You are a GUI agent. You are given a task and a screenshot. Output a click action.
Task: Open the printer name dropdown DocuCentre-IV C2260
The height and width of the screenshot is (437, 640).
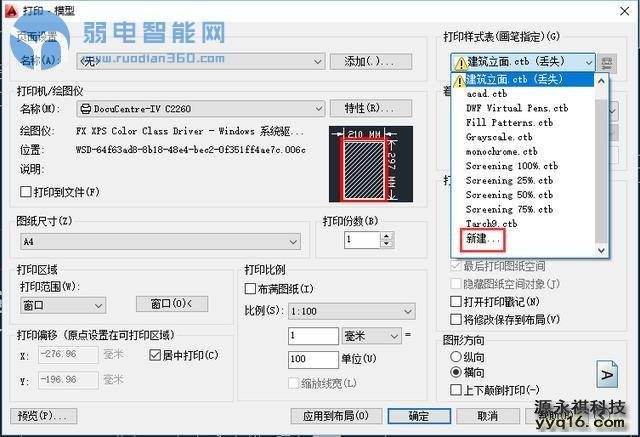click(x=201, y=108)
